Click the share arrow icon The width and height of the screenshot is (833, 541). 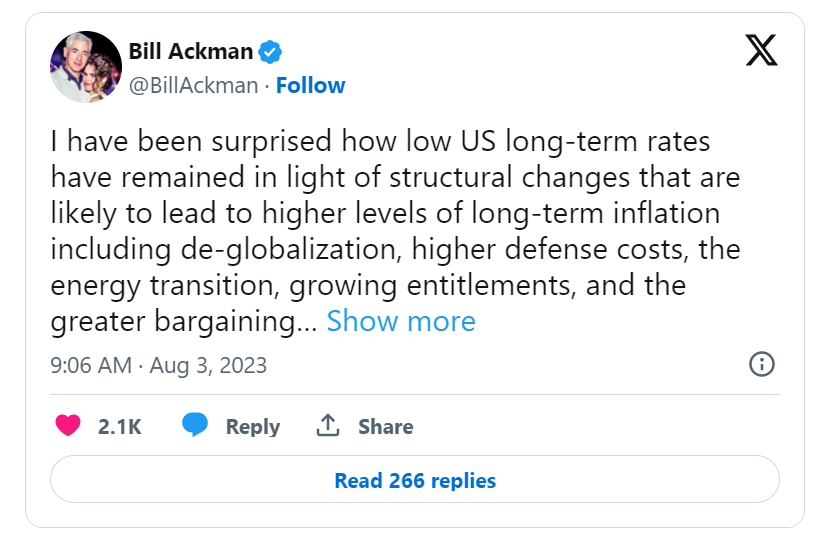[327, 426]
